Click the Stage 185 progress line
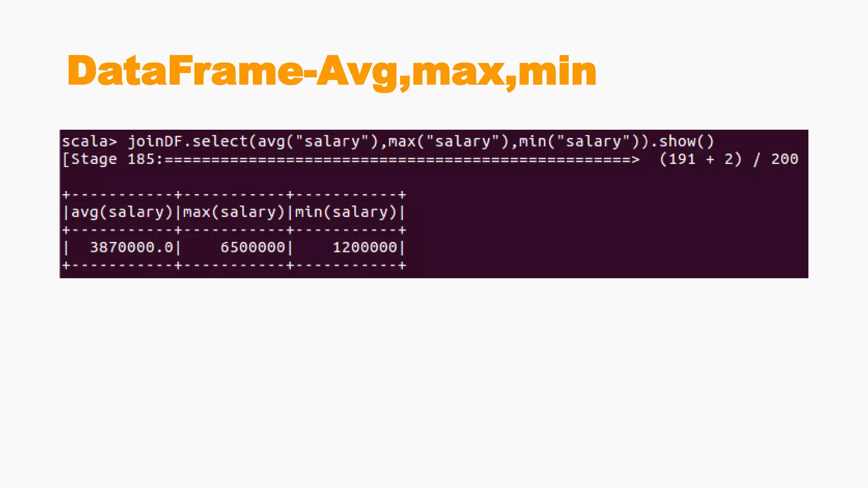 coord(430,159)
